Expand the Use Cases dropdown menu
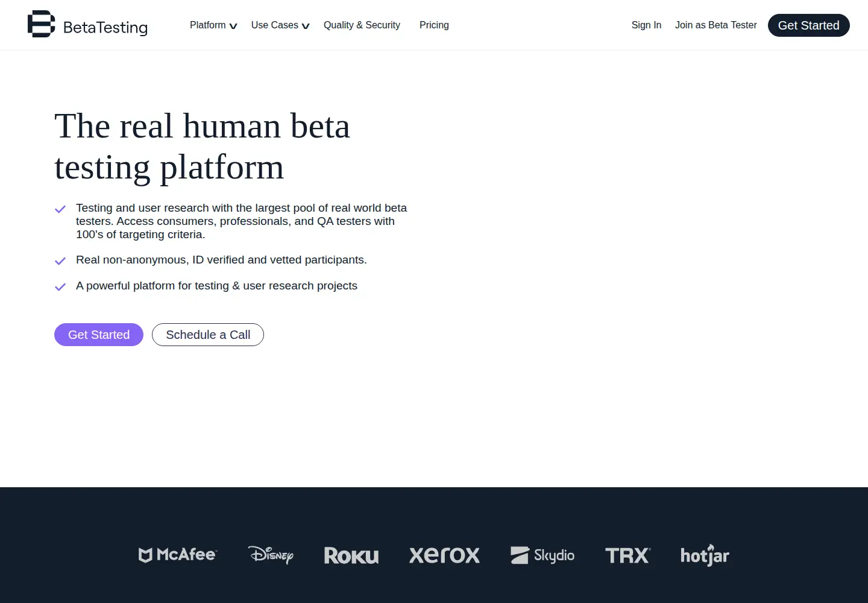Image resolution: width=868 pixels, height=603 pixels. 280,25
